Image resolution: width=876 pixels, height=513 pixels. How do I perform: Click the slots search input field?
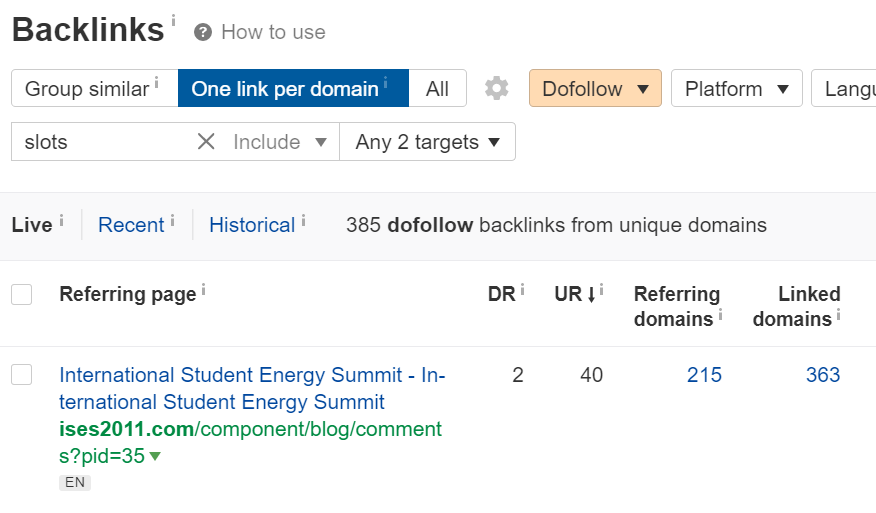(100, 142)
